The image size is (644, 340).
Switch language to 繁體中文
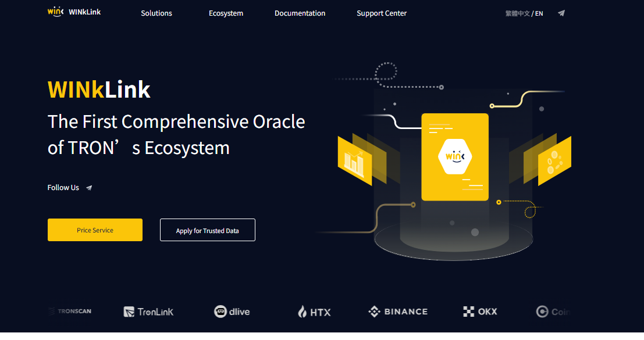517,13
